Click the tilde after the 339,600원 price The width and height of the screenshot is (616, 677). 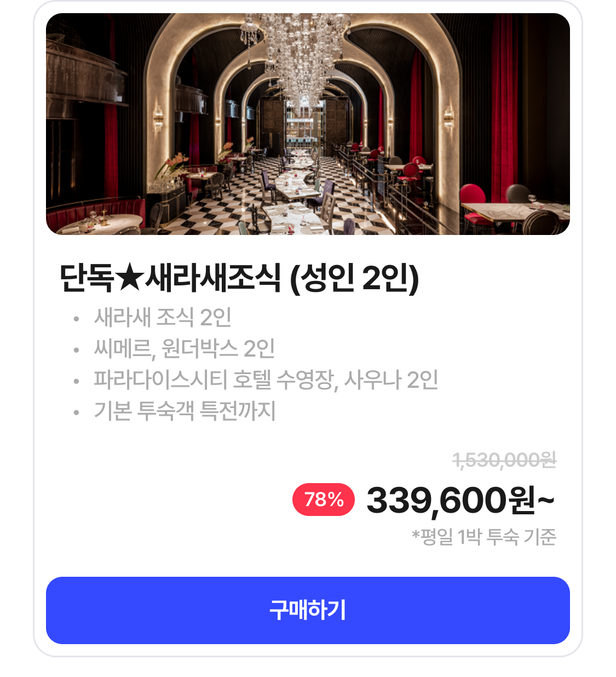point(546,500)
